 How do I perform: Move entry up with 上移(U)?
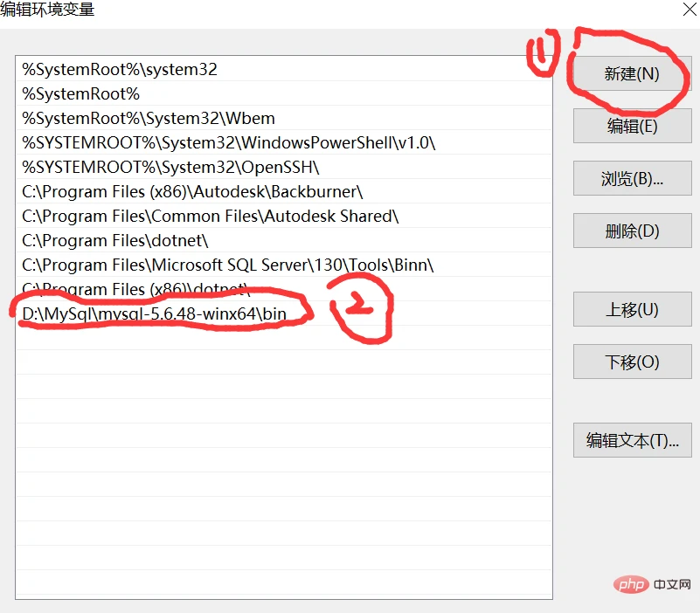tap(632, 309)
